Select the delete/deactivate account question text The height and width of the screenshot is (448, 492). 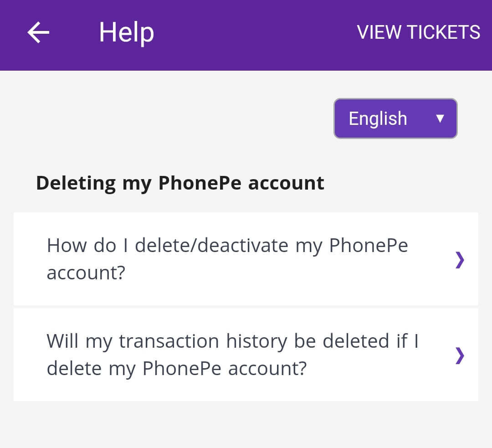pos(227,246)
